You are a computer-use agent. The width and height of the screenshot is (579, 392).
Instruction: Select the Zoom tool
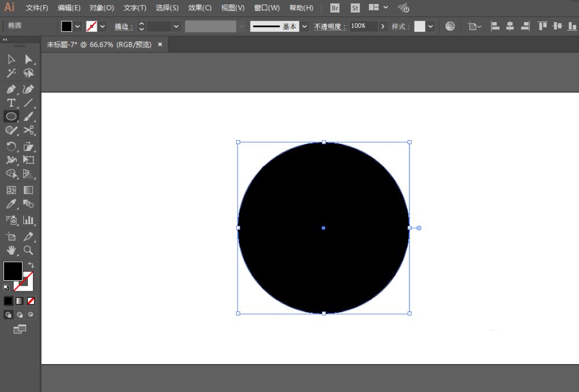coord(29,250)
